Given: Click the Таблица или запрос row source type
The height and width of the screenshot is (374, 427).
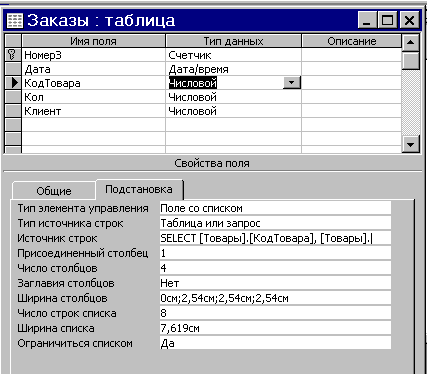Looking at the screenshot, I should (x=275, y=223).
